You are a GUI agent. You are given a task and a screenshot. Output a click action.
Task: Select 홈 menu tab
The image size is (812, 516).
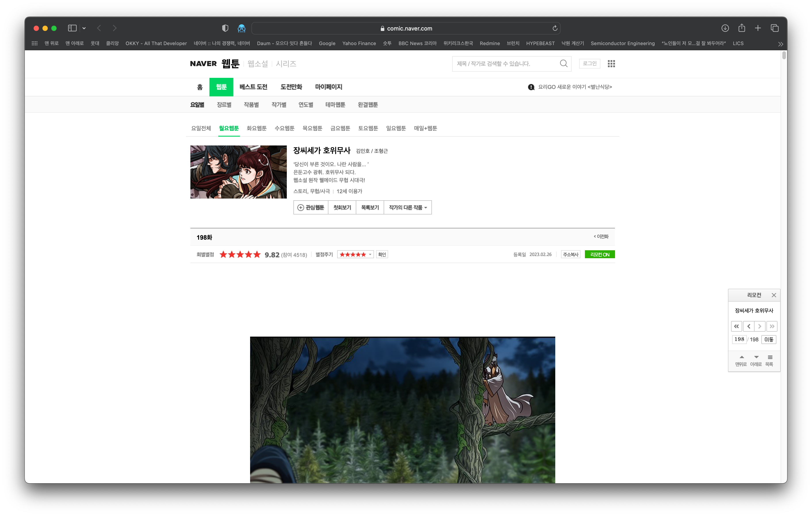[x=200, y=87]
